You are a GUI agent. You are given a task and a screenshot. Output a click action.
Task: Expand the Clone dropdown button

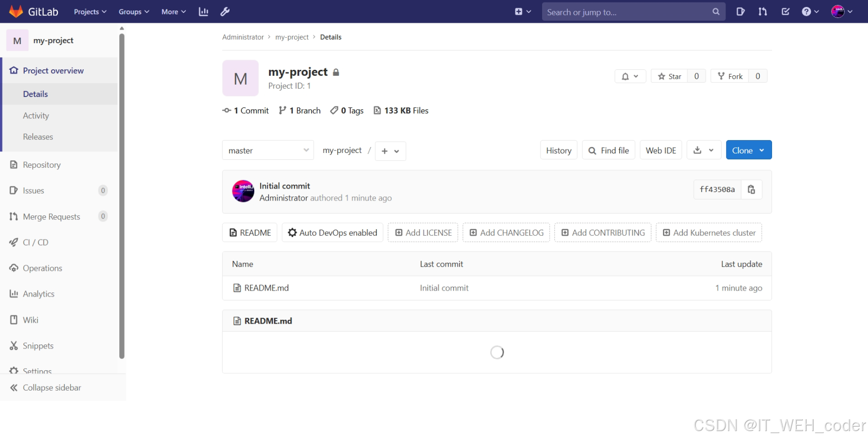point(749,150)
